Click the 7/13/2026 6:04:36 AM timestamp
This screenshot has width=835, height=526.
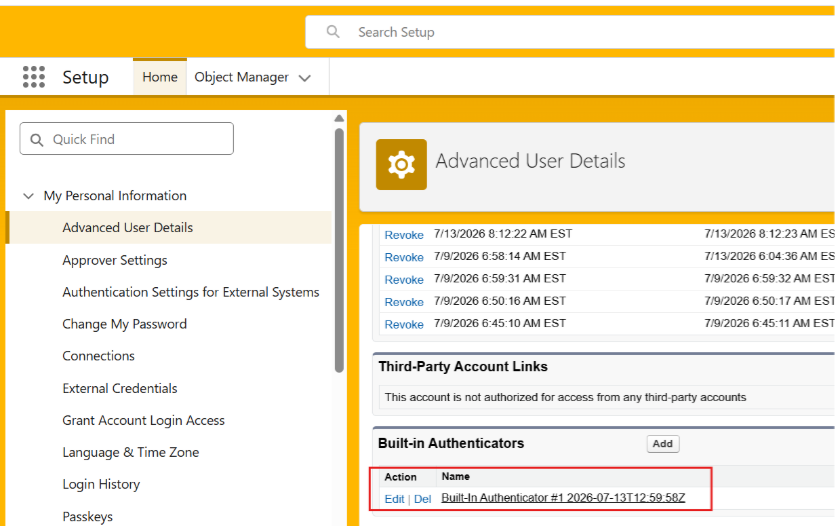(769, 256)
